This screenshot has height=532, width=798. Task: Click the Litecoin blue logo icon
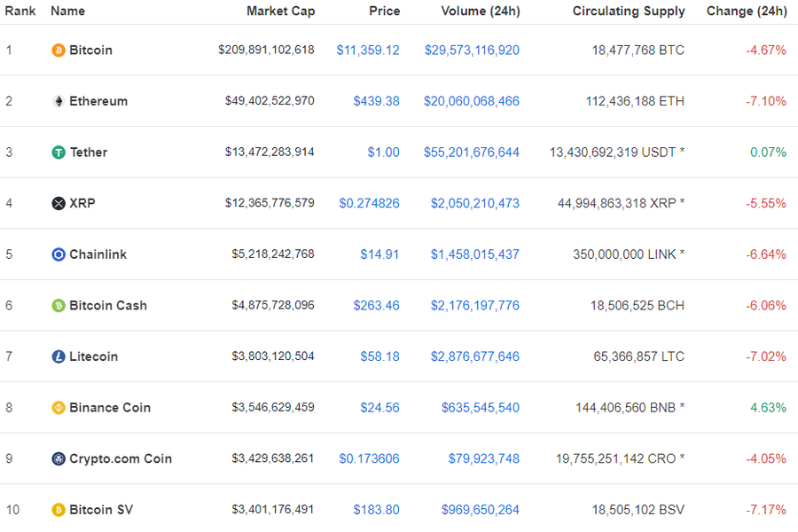pyautogui.click(x=59, y=356)
